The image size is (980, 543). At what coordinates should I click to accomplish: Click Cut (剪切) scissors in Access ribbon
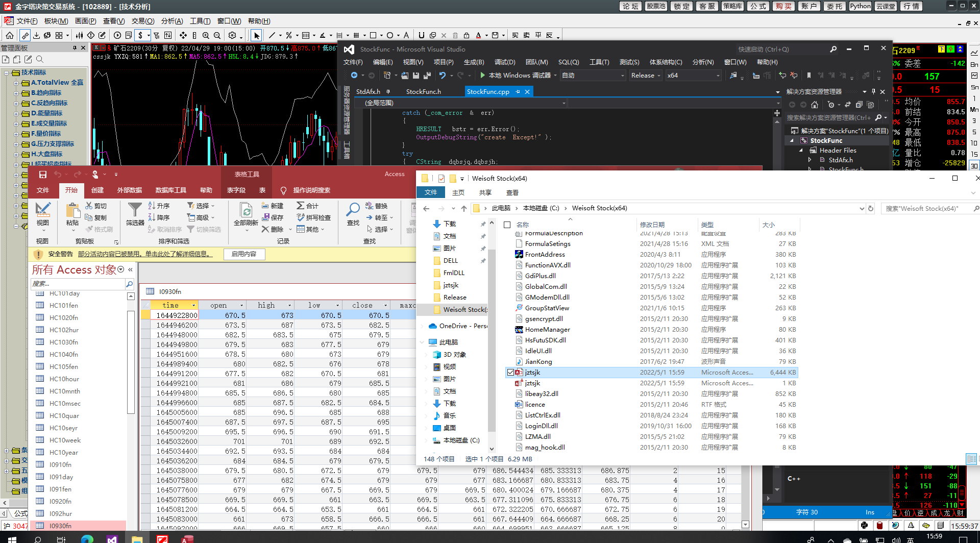point(96,206)
